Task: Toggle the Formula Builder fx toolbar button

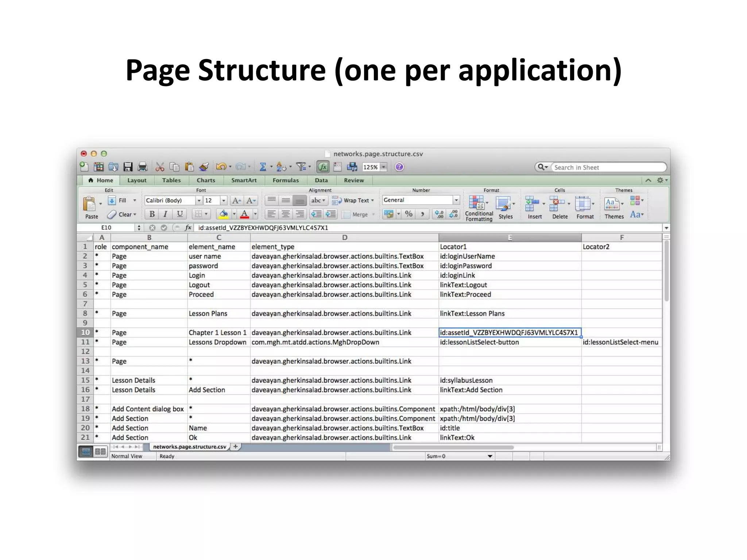Action: coord(323,167)
